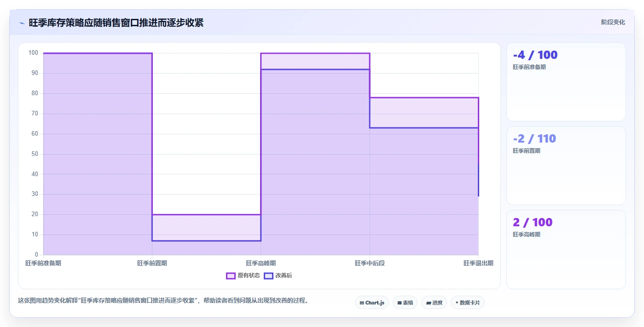The image size is (644, 327).
Task: Click the -2 / 110 value text
Action: click(x=534, y=138)
